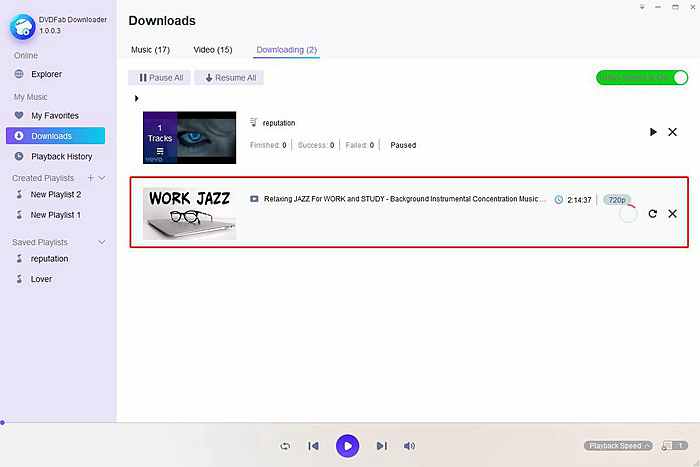Start playback with the play button
This screenshot has width=700, height=467.
[x=347, y=446]
